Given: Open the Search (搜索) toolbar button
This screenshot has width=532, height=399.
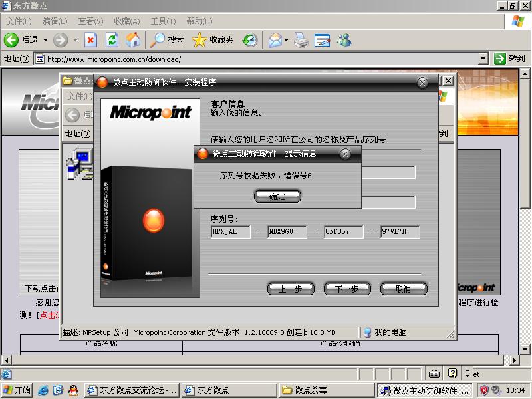Looking at the screenshot, I should 167,40.
